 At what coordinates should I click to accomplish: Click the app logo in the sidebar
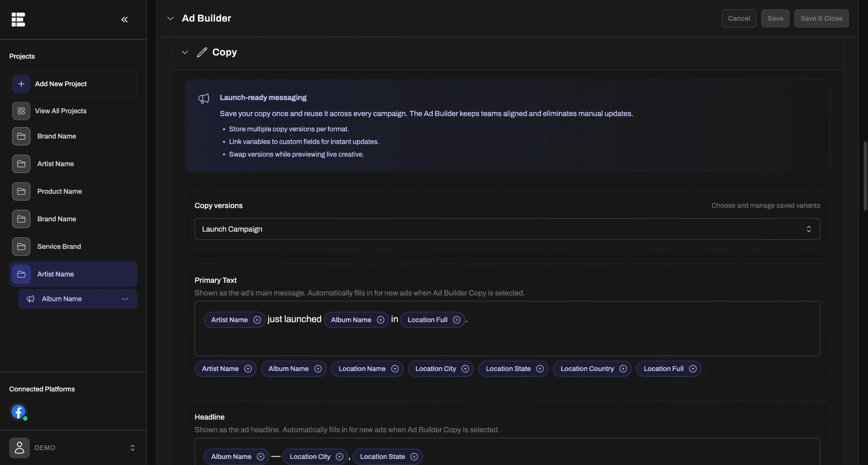[18, 19]
